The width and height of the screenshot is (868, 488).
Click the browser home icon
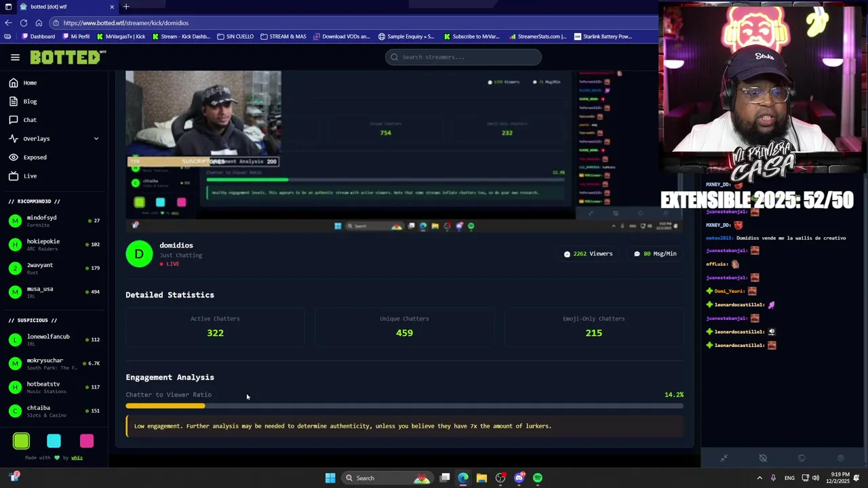pos(39,22)
